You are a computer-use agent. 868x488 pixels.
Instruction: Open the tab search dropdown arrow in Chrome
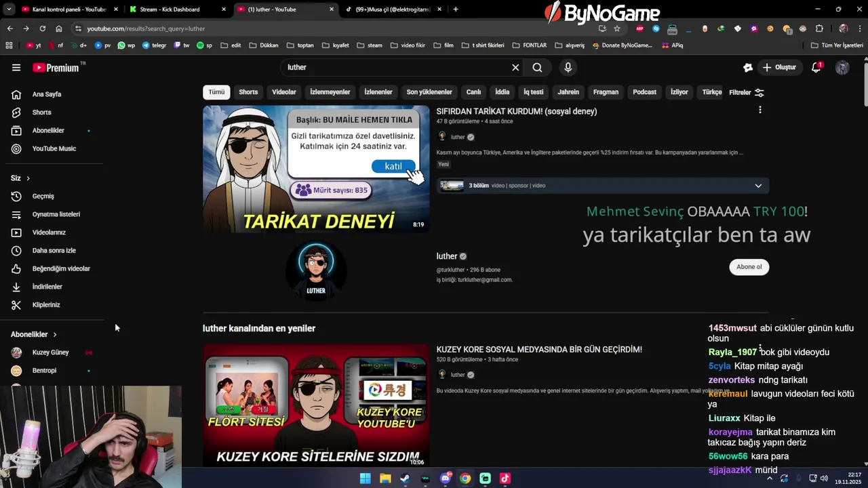(9, 9)
